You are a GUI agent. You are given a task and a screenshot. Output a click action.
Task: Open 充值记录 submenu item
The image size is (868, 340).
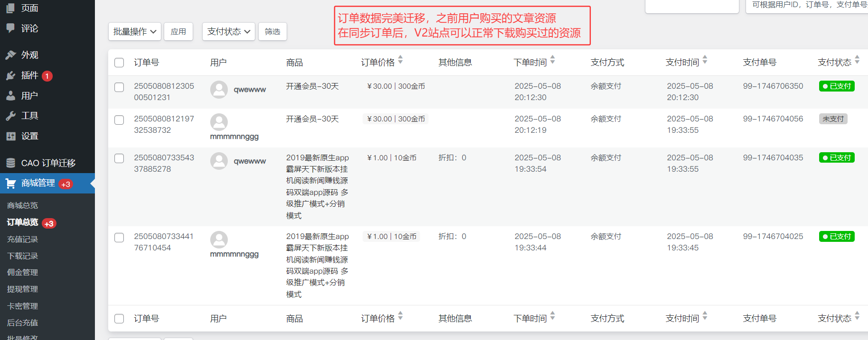(22, 239)
